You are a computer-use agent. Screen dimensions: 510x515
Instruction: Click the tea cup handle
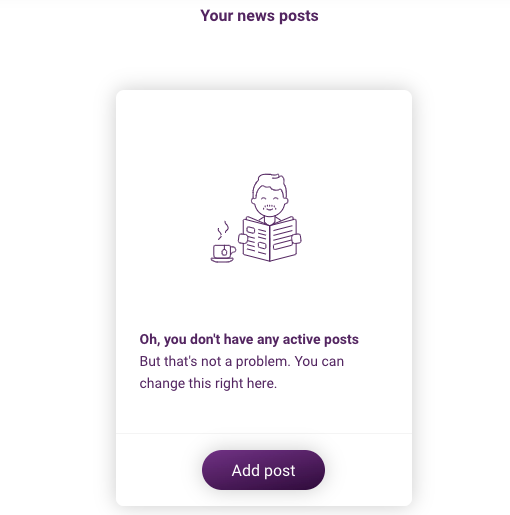(x=233, y=250)
